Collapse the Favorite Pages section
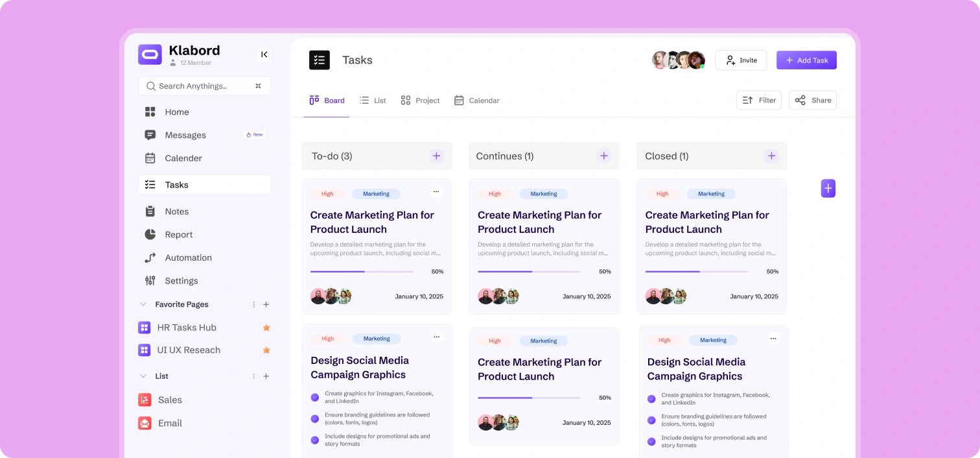Image resolution: width=980 pixels, height=458 pixels. (x=143, y=304)
